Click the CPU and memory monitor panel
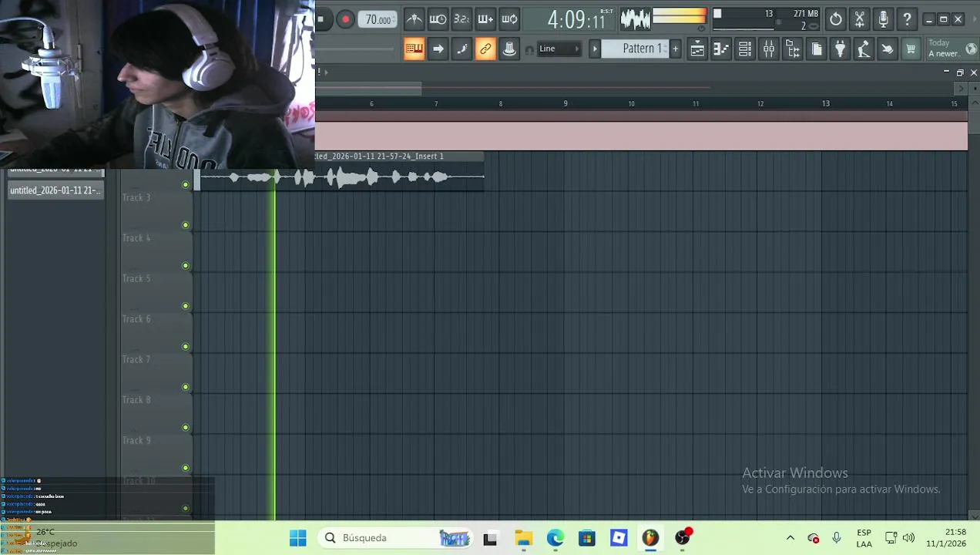Viewport: 980px width, 555px height. coord(766,19)
